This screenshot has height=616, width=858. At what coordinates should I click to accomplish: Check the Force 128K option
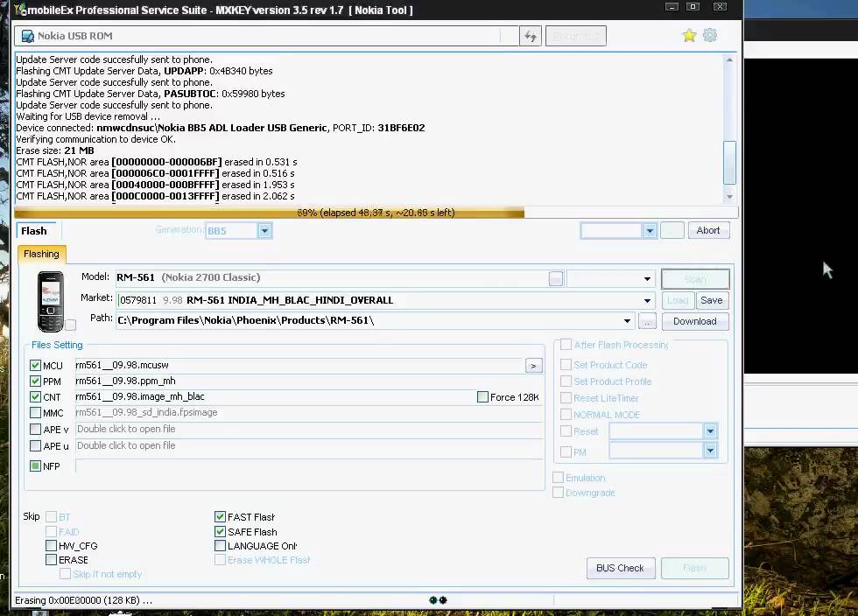pos(482,396)
